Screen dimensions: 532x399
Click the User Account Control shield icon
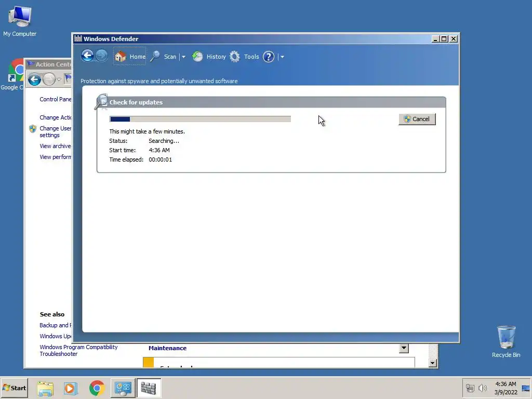(33, 129)
